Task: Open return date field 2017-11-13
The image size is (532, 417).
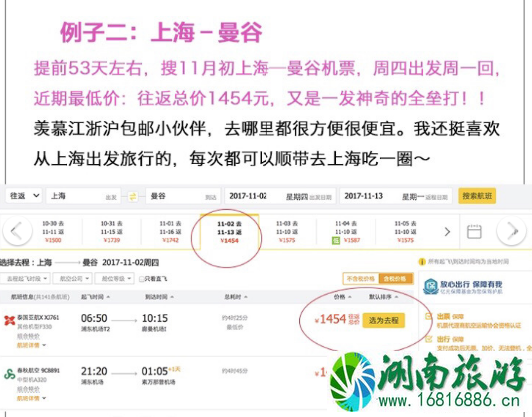Action: tap(396, 196)
